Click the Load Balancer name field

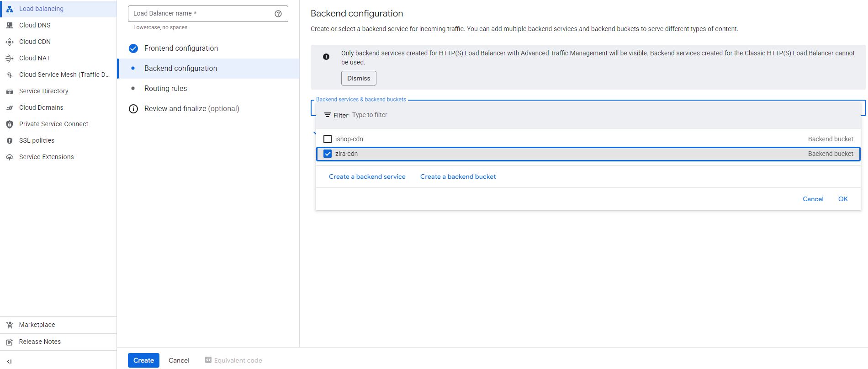(x=200, y=14)
